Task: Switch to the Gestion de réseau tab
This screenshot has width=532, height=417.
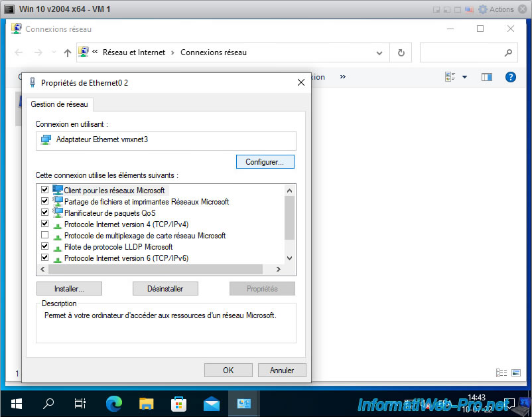Action: 60,104
